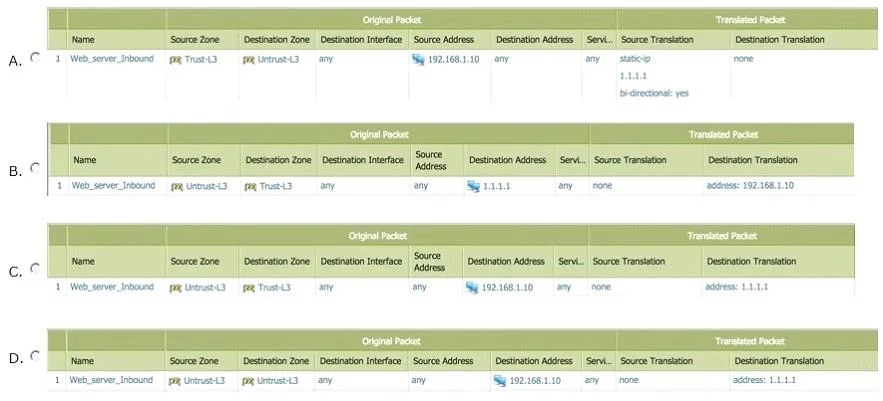Click Source Translation header in table B
This screenshot has height=401, width=883.
(x=631, y=160)
